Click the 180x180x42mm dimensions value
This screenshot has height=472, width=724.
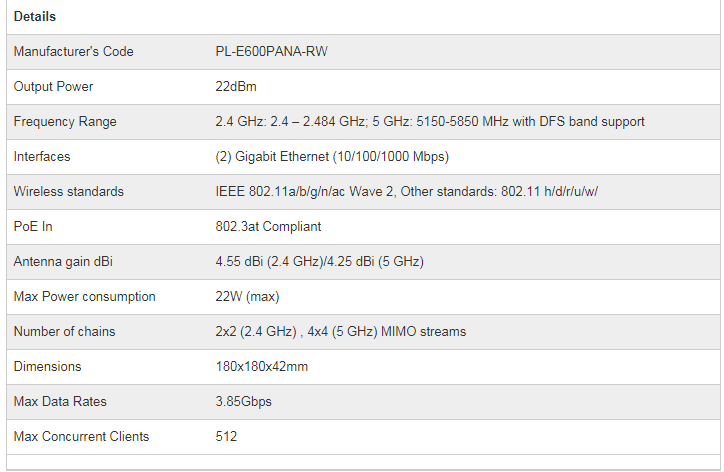pyautogui.click(x=262, y=367)
